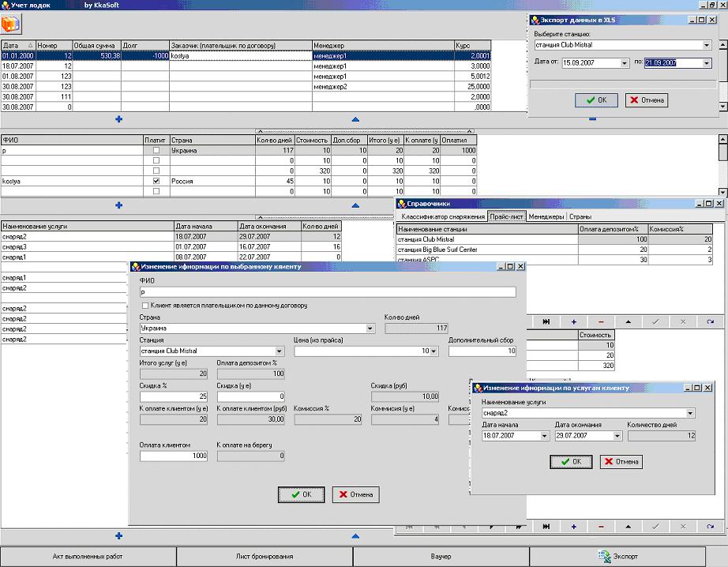The height and width of the screenshot is (567, 728).
Task: Insert a record with plus in bottom Справочники navigator
Action: [574, 527]
